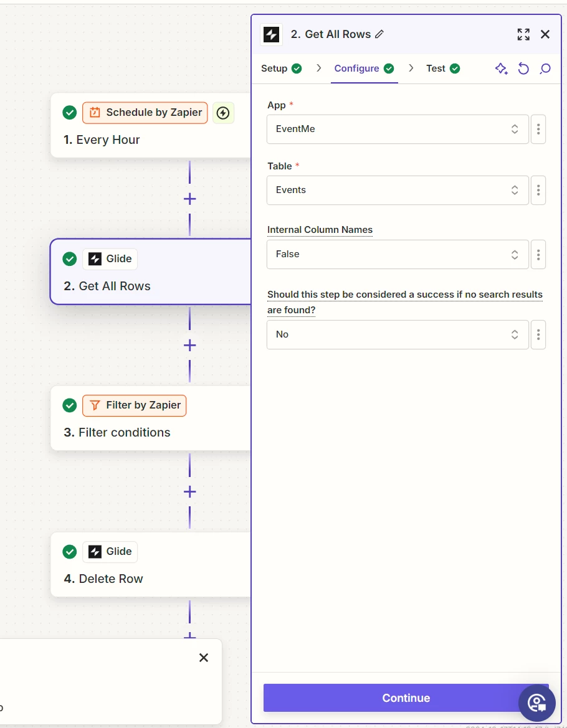Open the help chat bubble button

pyautogui.click(x=537, y=702)
